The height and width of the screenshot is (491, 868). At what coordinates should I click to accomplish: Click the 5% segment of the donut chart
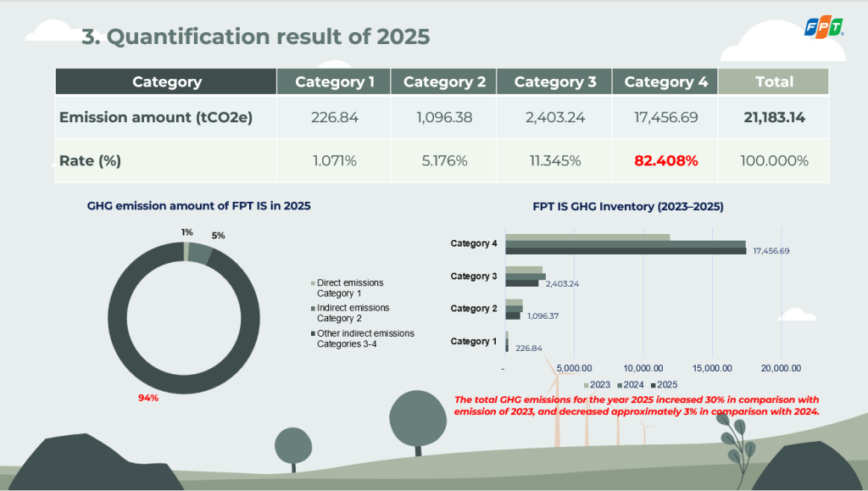200,253
